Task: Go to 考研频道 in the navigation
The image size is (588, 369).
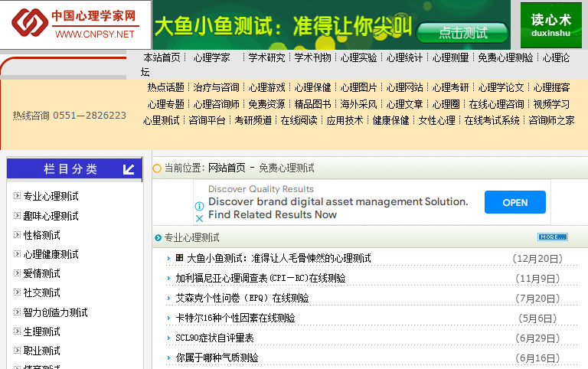Action: 253,120
